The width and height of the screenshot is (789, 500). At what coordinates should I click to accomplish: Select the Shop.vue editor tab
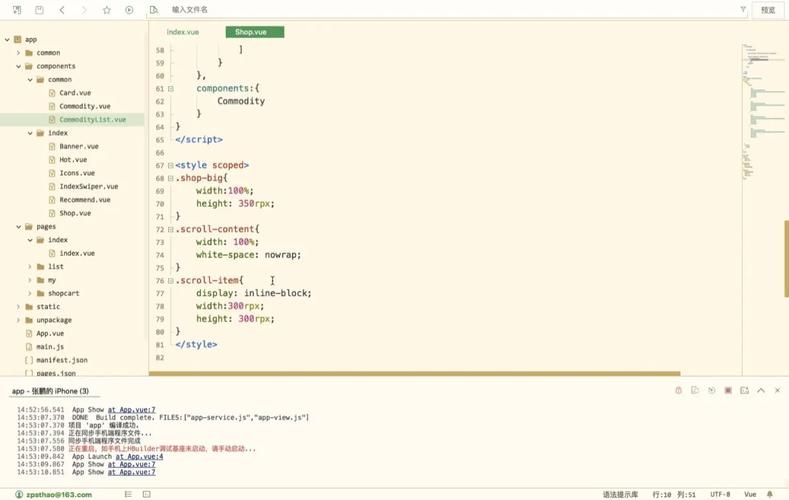coord(255,32)
